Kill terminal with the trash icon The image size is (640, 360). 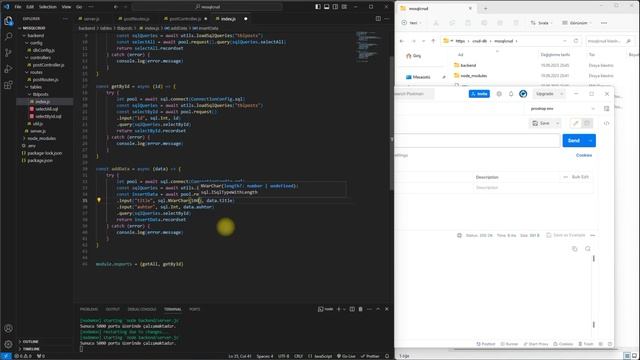pyautogui.click(x=360, y=309)
